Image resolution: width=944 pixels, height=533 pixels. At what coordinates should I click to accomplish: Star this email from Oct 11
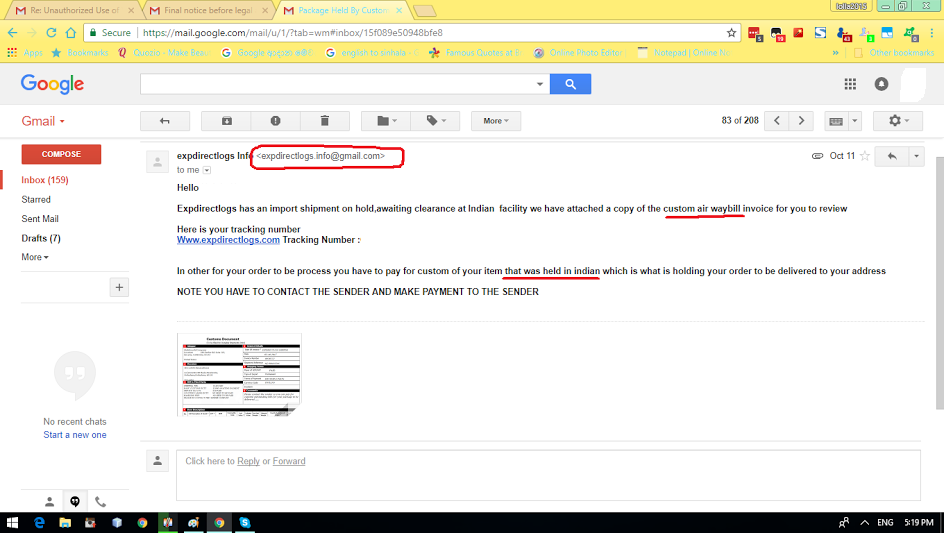click(865, 156)
